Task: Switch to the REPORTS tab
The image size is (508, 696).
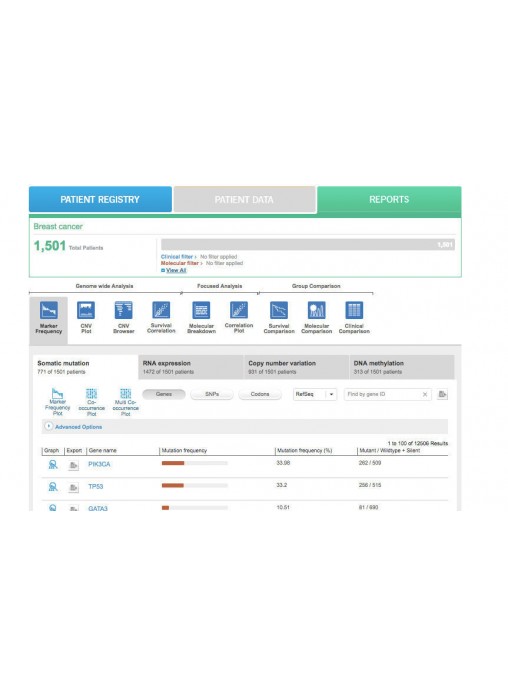Action: (x=389, y=200)
